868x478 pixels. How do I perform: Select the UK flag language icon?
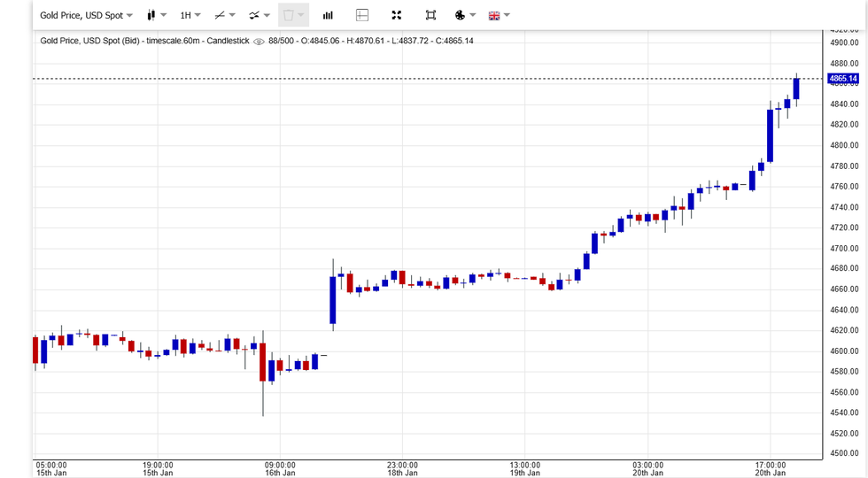point(494,15)
